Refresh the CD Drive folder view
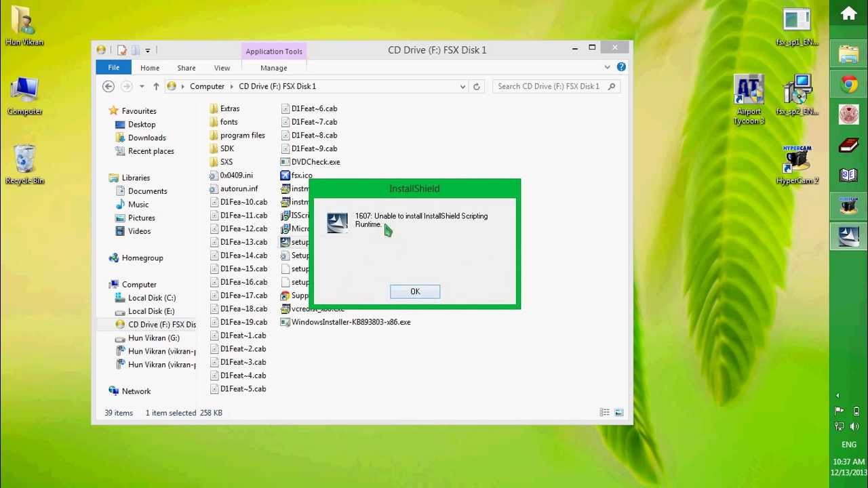The width and height of the screenshot is (868, 488). [476, 87]
